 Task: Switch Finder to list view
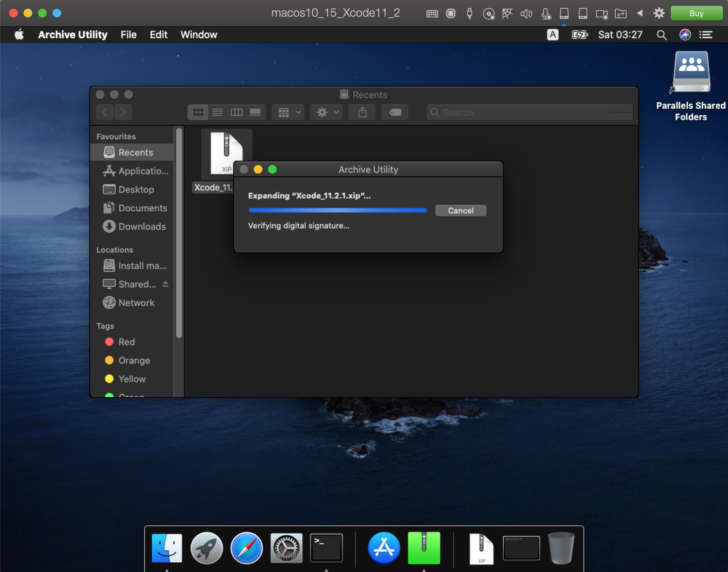[217, 112]
